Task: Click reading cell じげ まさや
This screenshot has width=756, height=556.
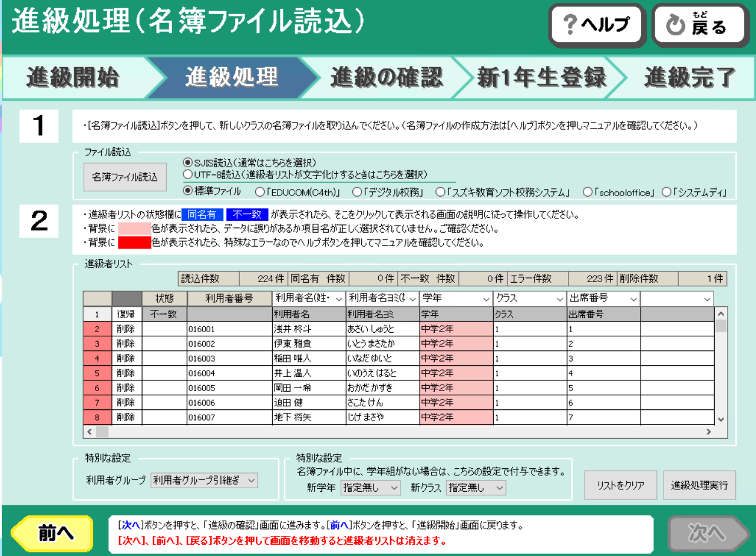Action: [382, 417]
